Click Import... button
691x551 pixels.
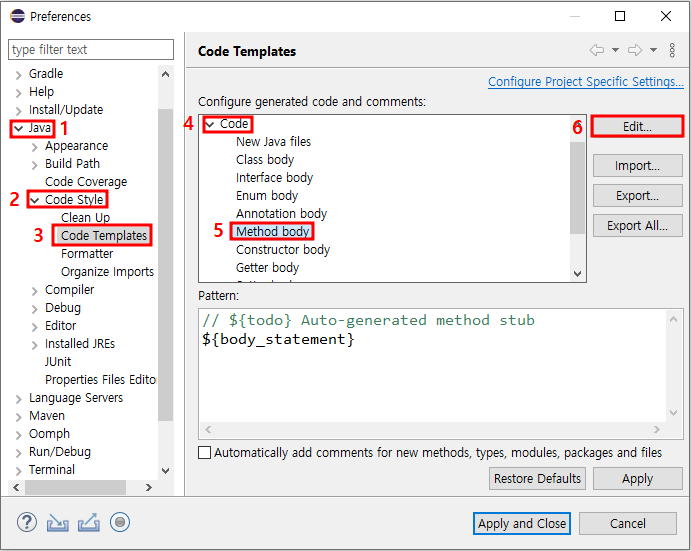(637, 166)
